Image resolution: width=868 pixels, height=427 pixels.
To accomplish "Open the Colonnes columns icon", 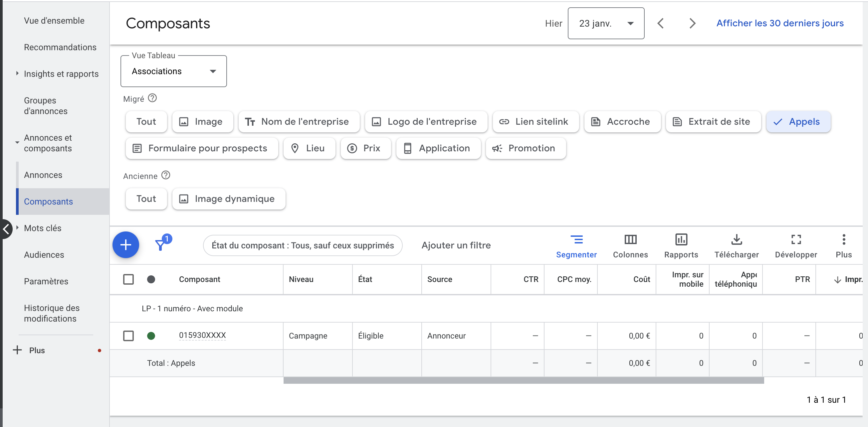I will [630, 239].
